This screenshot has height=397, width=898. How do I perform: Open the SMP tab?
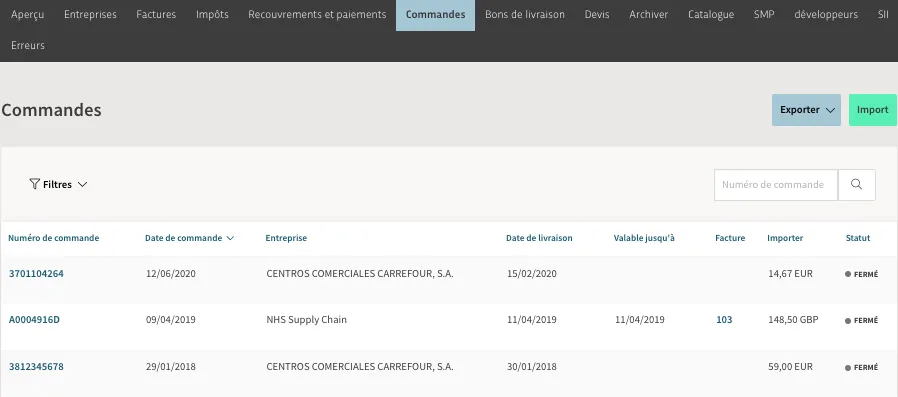pos(764,14)
